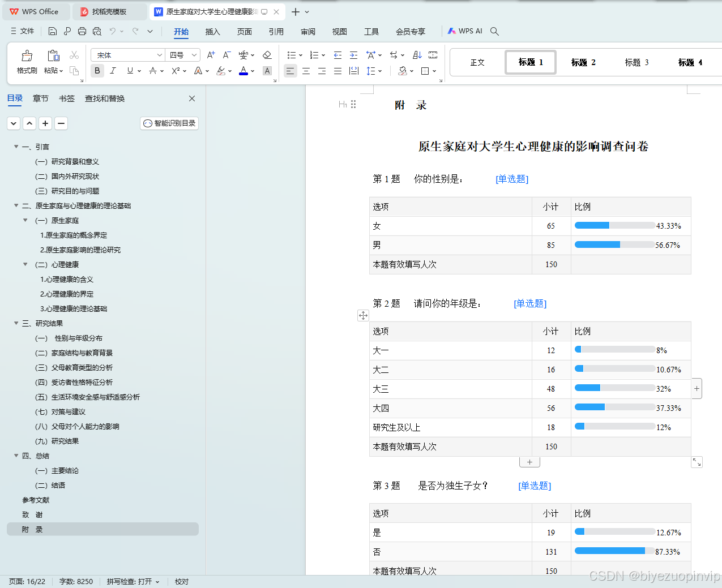
Task: Click the Cut scissors icon
Action: coord(74,55)
